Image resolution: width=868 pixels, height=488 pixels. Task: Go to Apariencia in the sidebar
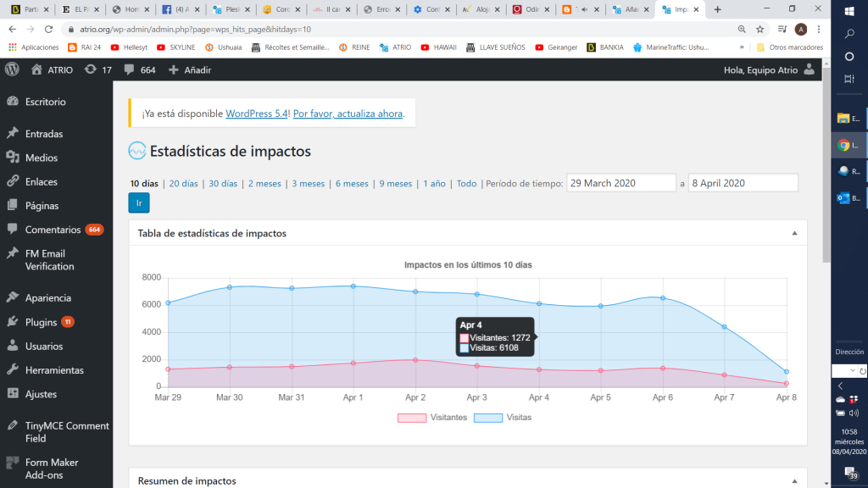(x=47, y=298)
